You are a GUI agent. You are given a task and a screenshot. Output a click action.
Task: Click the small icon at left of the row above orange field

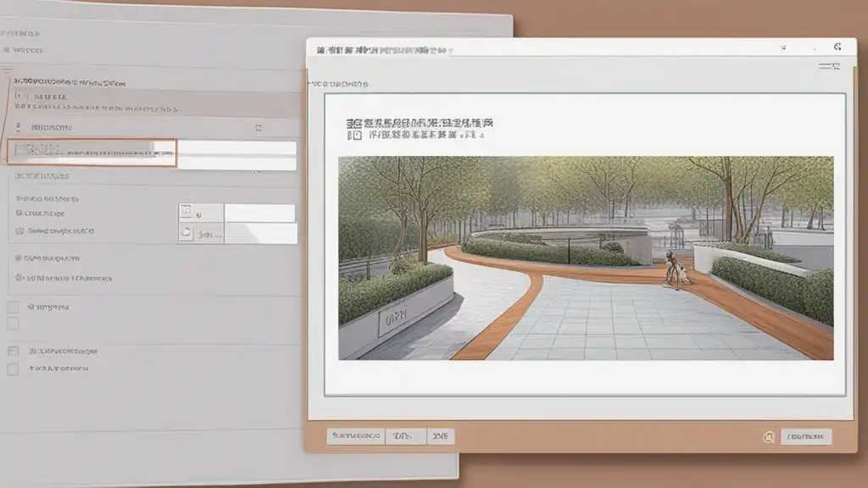tap(19, 128)
